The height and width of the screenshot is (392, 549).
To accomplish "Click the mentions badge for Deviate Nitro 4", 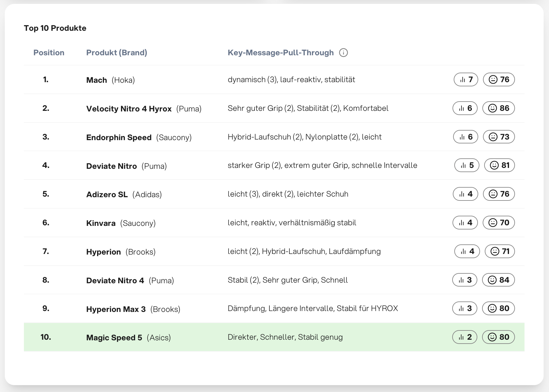I will 465,280.
